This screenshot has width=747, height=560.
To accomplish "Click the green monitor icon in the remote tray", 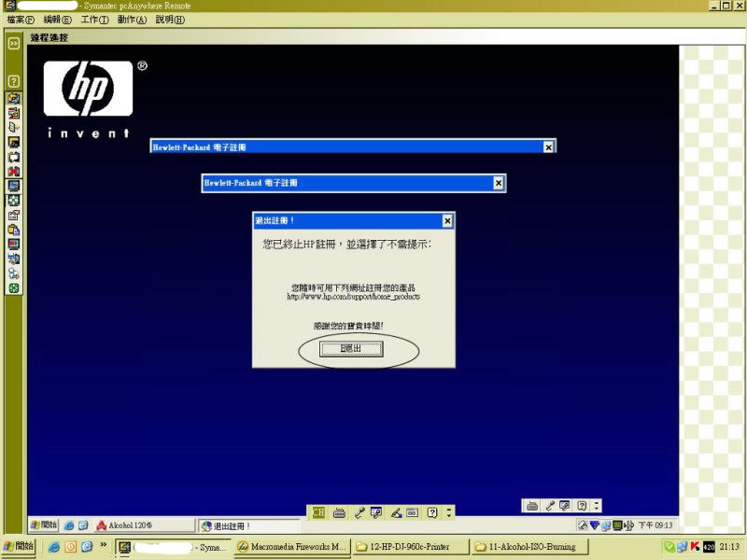I will [617, 525].
